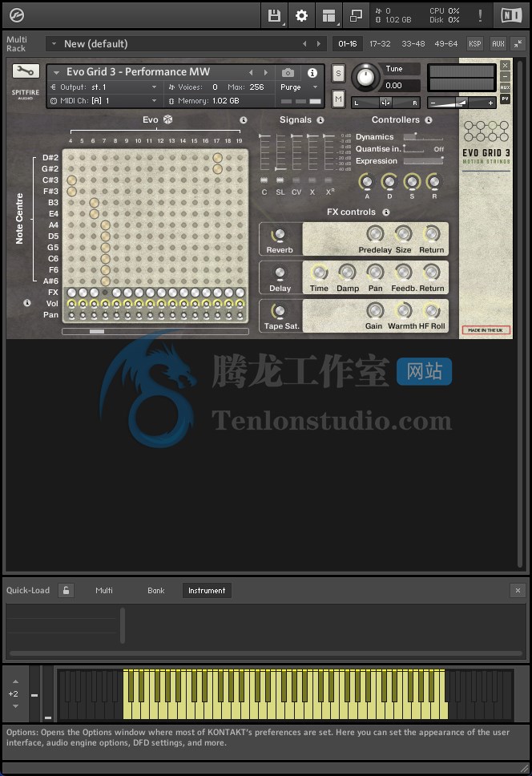Click the Tune knob
The image size is (532, 776).
(365, 77)
